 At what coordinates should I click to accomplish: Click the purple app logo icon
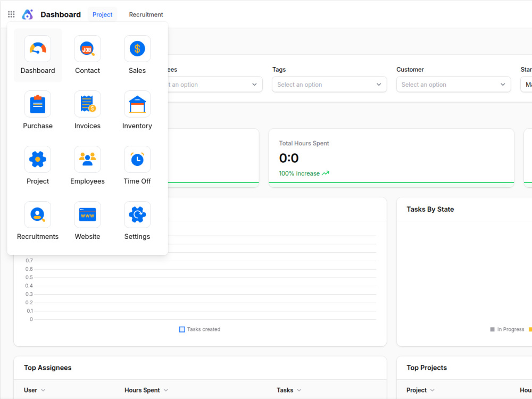(28, 14)
